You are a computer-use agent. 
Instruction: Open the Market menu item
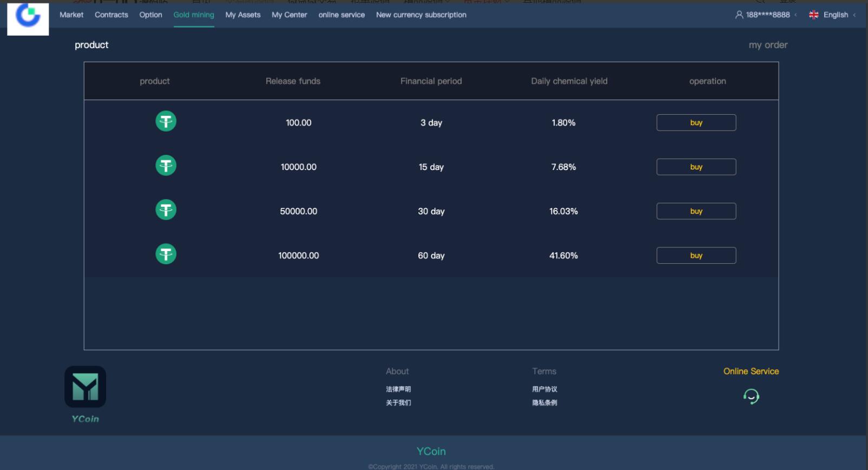(x=71, y=15)
